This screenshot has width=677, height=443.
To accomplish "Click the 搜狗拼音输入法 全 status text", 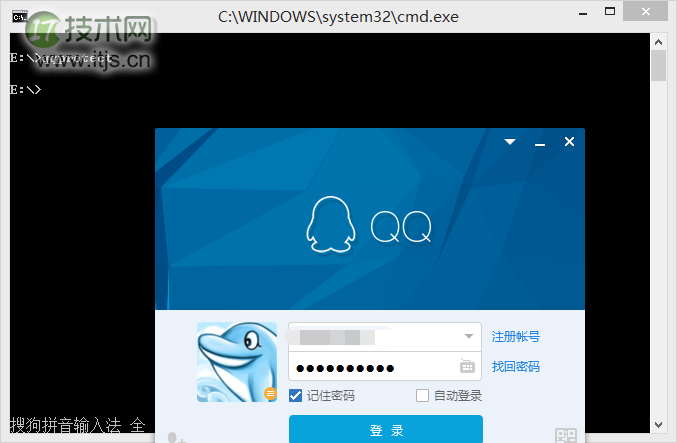I will click(77, 425).
